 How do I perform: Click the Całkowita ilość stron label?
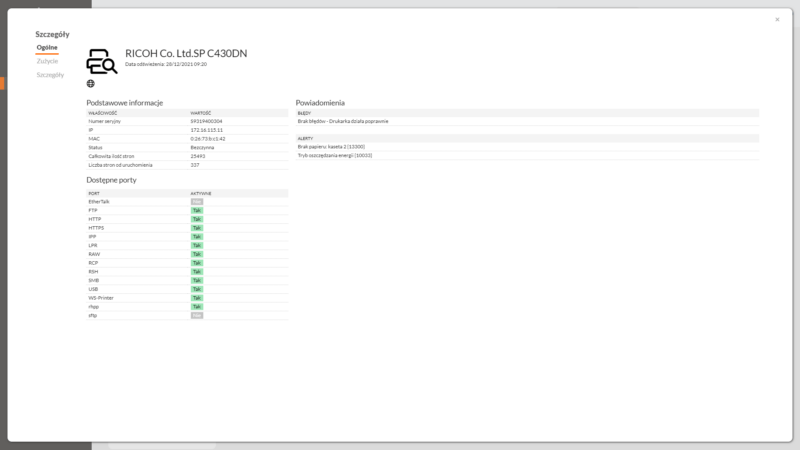(111, 156)
